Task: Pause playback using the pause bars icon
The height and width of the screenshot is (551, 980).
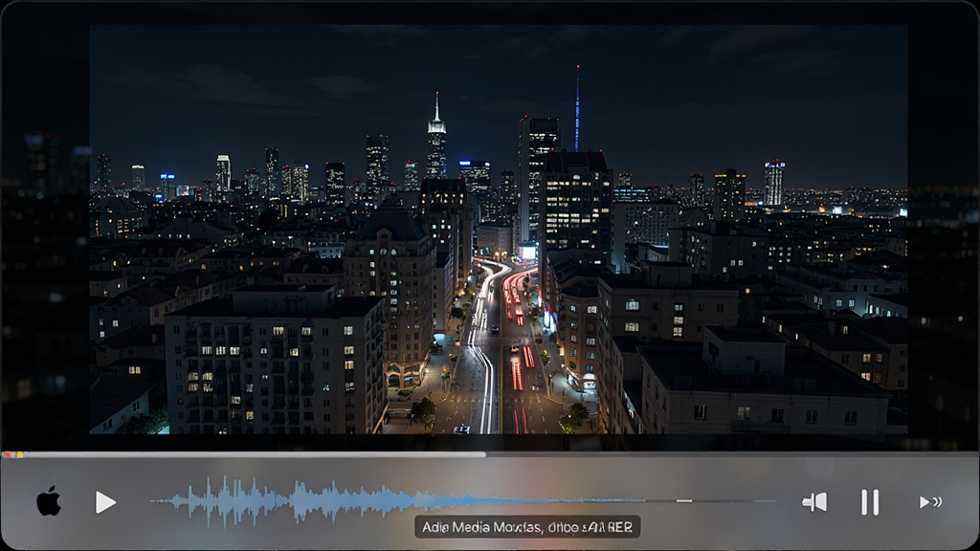Action: coord(869,502)
